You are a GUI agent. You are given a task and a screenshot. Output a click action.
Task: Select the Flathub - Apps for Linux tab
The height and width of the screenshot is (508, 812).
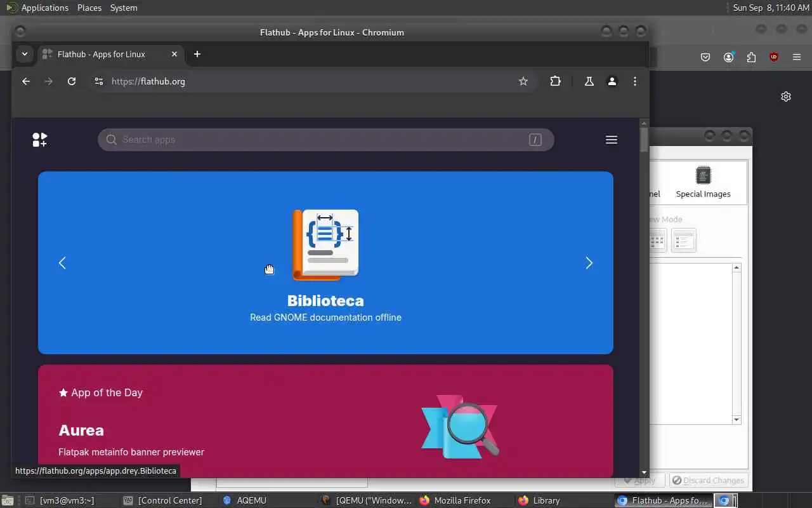[112, 54]
